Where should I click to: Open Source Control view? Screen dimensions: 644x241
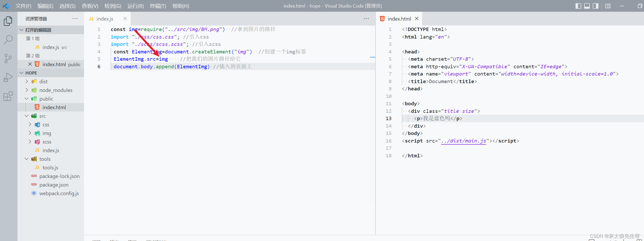click(8, 59)
